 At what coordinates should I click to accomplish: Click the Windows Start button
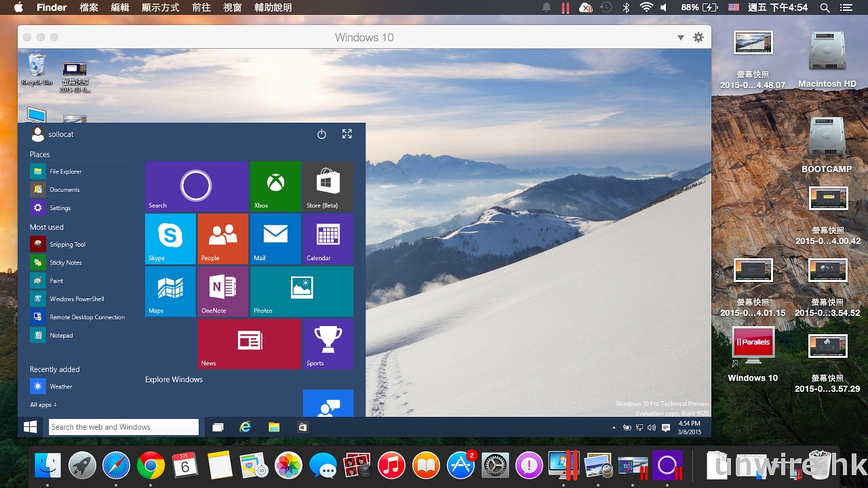(31, 427)
